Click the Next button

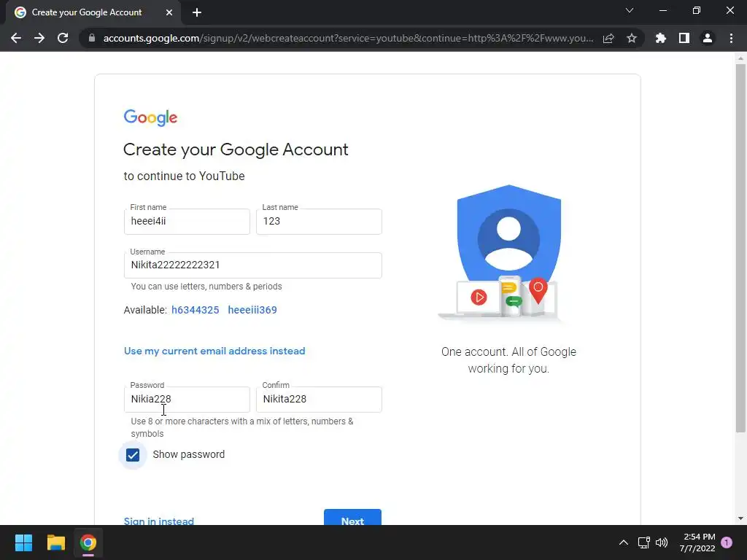tap(352, 518)
